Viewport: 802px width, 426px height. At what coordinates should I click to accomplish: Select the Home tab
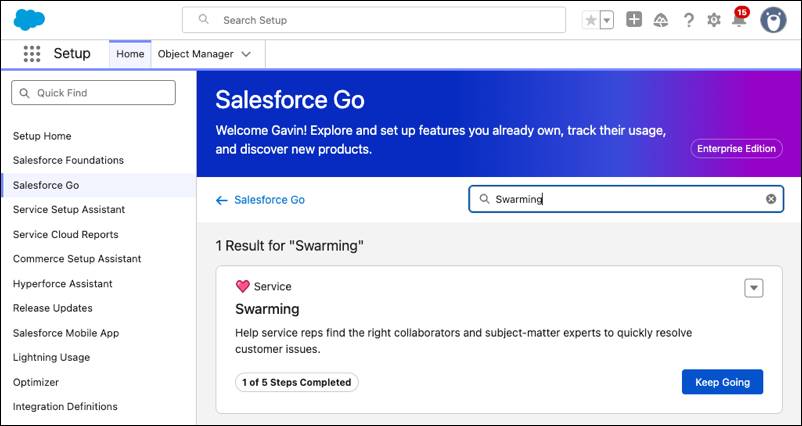point(130,54)
